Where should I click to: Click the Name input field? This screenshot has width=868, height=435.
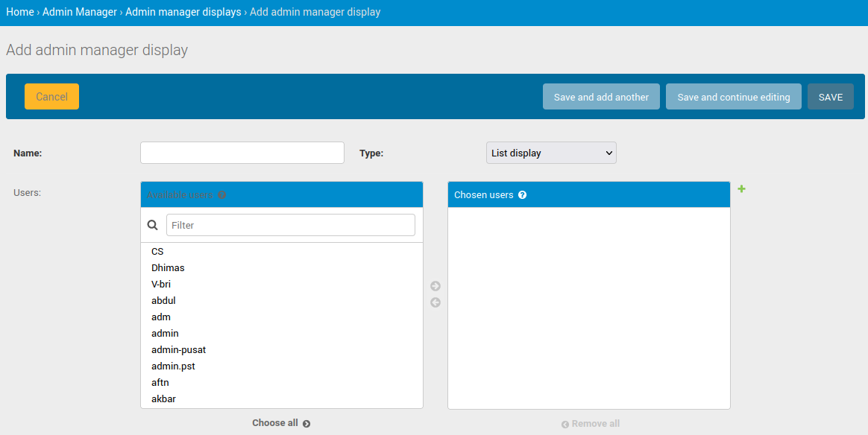coord(242,152)
